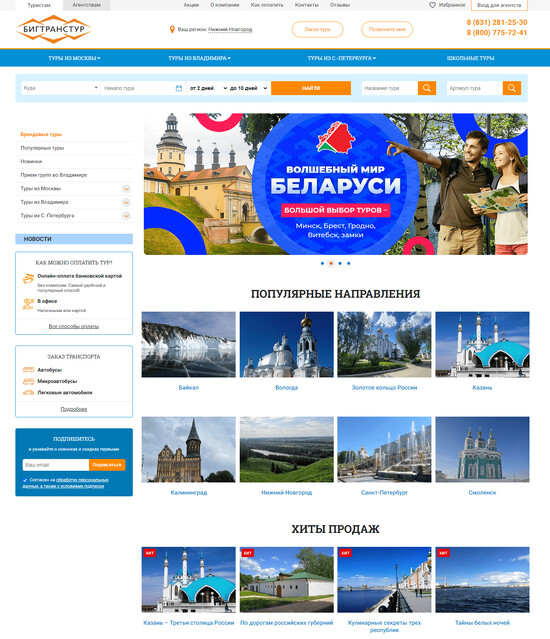Select the second carousel dot indicator

coord(331,263)
